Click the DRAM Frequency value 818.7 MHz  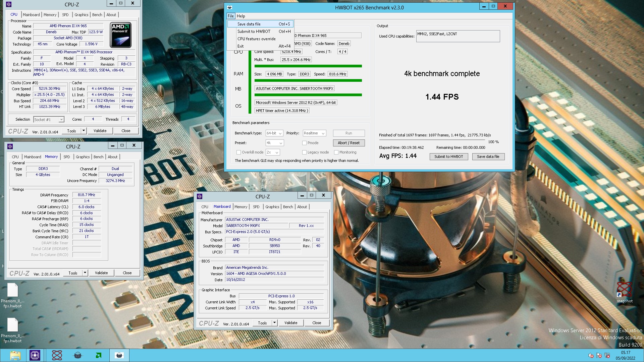tap(87, 195)
